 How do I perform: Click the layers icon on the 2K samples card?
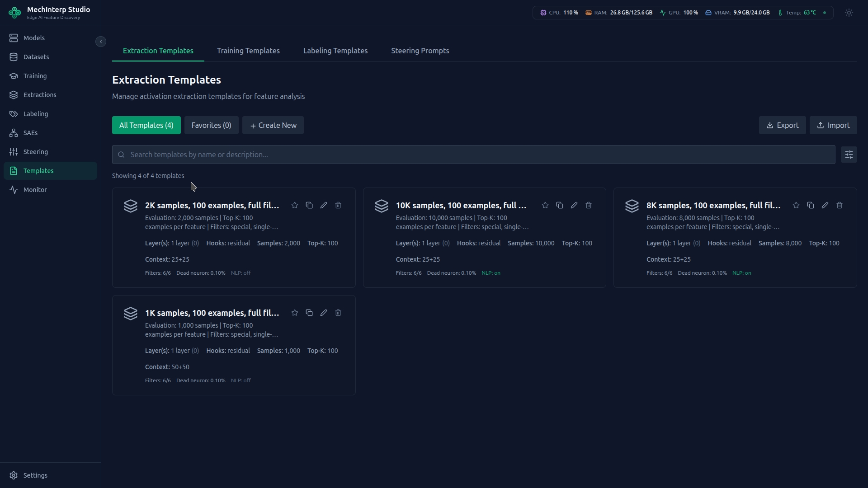point(131,206)
